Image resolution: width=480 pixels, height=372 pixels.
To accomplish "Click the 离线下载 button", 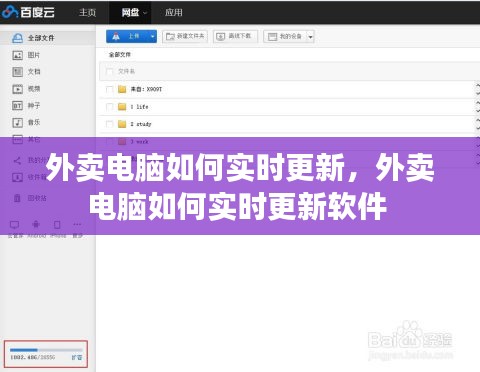I will 235,36.
